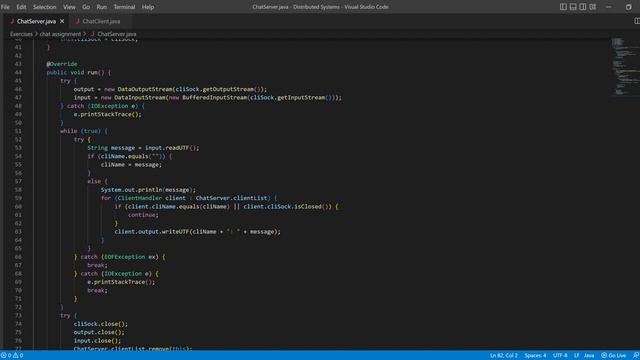Select the Java language mode
The width and height of the screenshot is (640, 360).
(x=589, y=356)
